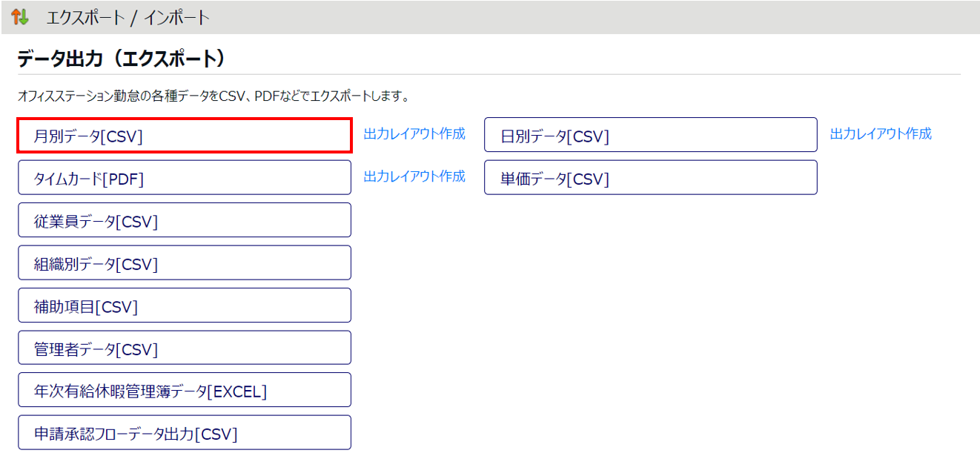The width and height of the screenshot is (980, 456).
Task: Open 申請承認フローデータ出力[CSV]
Action: point(185,433)
